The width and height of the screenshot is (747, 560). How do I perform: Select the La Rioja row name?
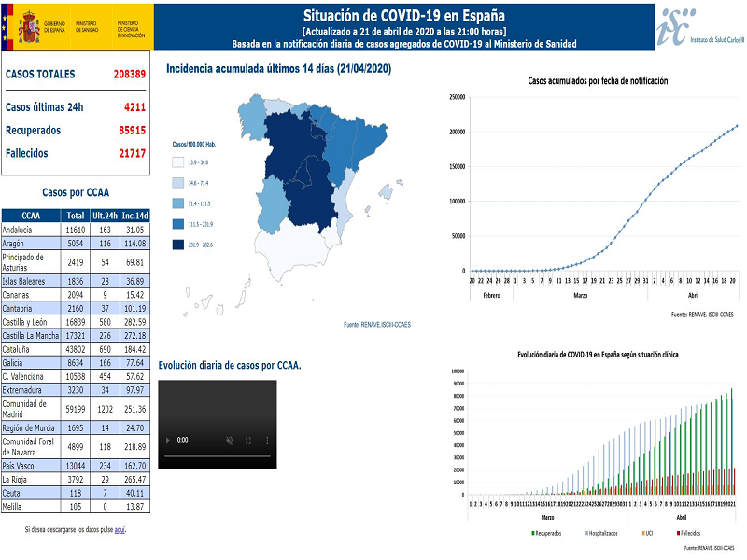click(14, 480)
